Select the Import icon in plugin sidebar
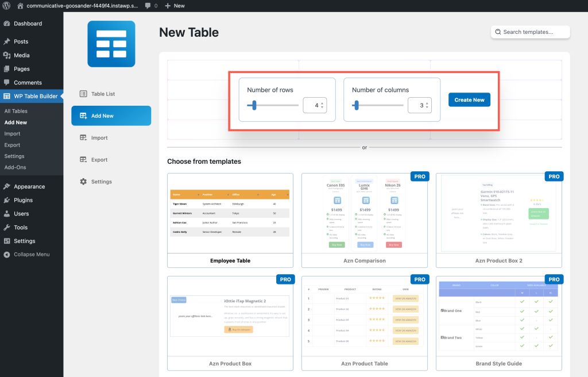This screenshot has height=377, width=588. coord(83,138)
